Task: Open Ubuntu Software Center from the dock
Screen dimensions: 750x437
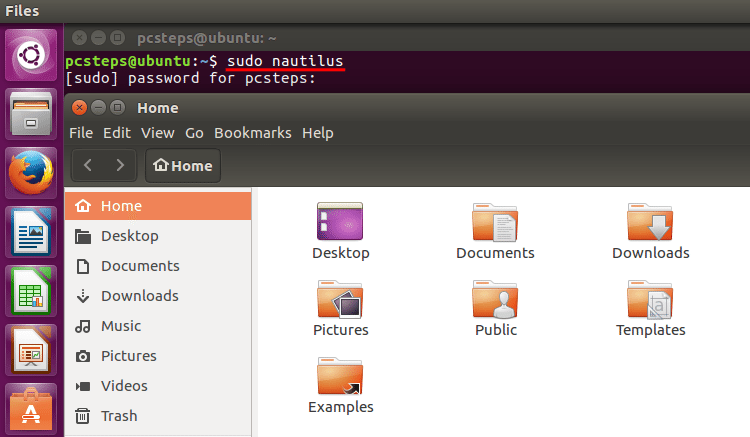Action: click(31, 409)
